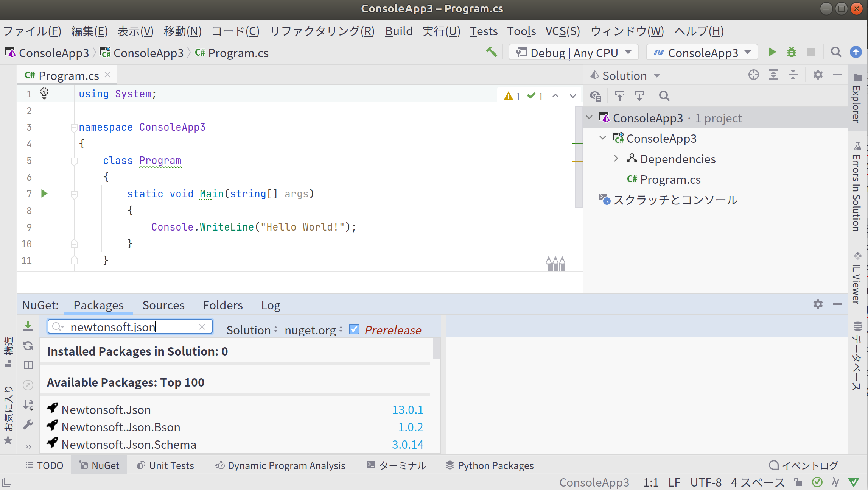This screenshot has height=490, width=868.
Task: Open the イベントログ panel
Action: (804, 465)
